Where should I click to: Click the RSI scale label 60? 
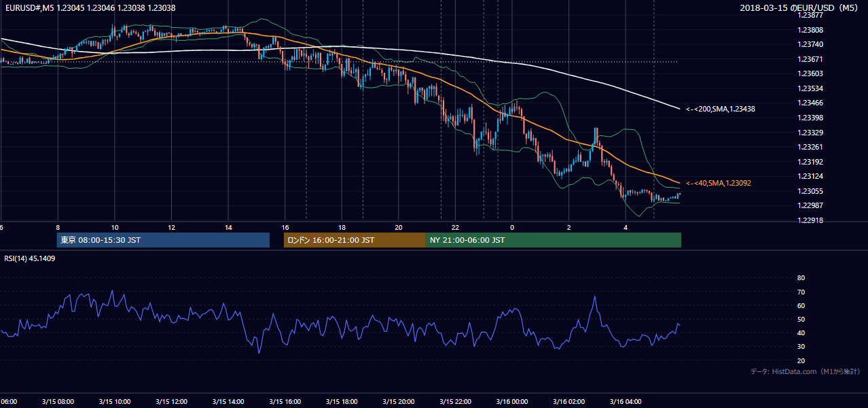[801, 305]
